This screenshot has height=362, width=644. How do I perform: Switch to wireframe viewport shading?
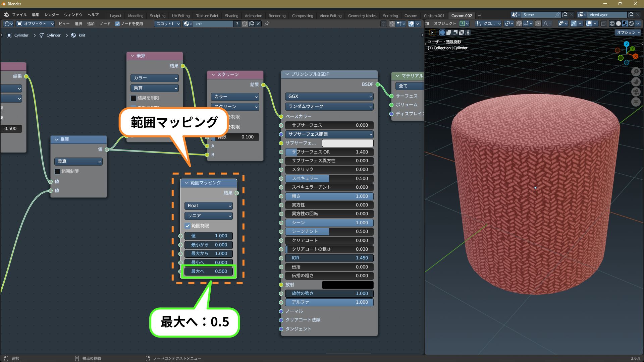(612, 24)
